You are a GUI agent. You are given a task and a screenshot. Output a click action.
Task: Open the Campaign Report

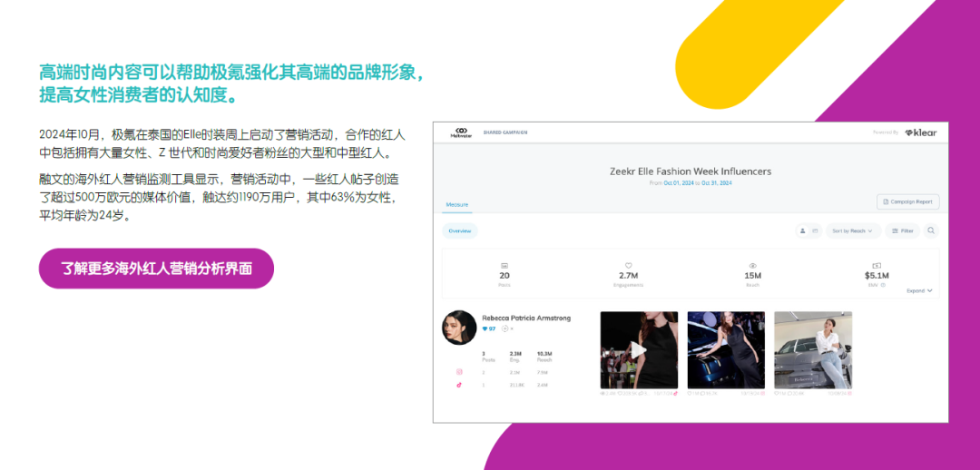[x=907, y=201]
